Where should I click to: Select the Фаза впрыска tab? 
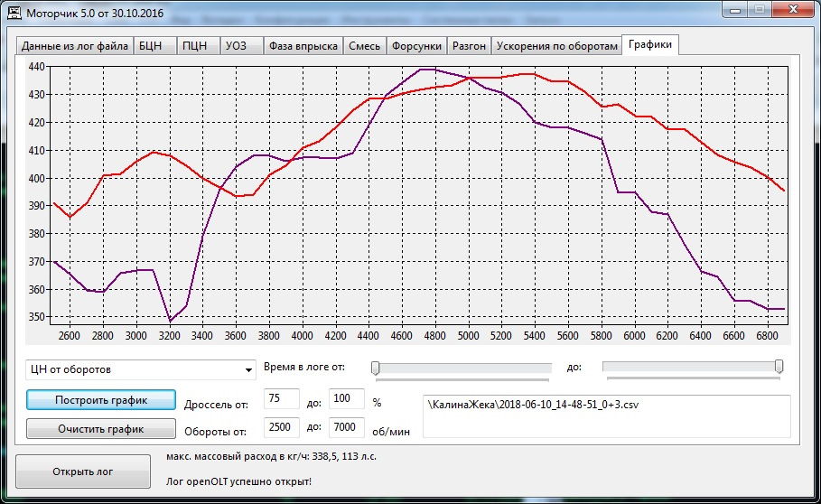(x=303, y=46)
